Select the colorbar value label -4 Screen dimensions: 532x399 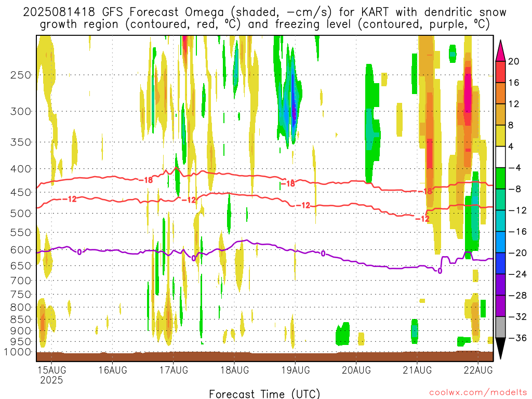pos(514,168)
